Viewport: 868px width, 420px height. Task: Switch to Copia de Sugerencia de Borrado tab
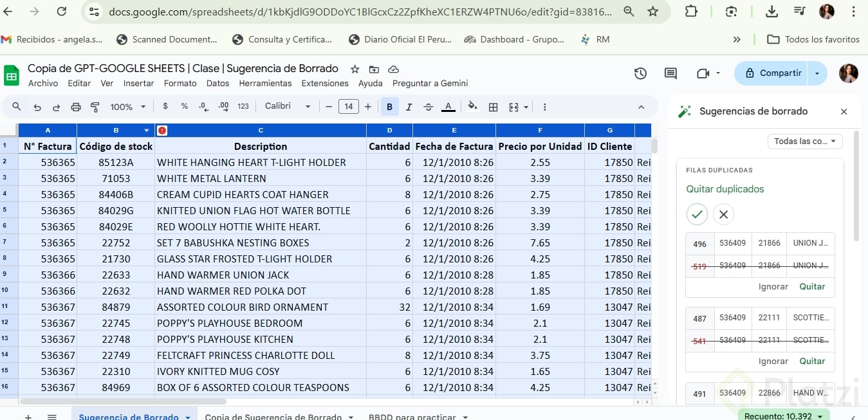277,417
